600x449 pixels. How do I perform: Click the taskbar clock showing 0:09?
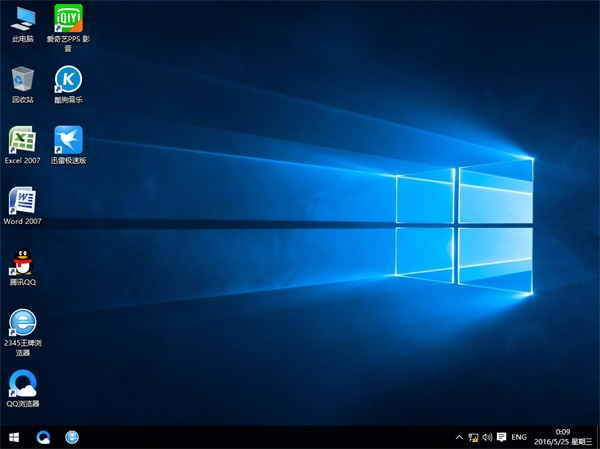pyautogui.click(x=563, y=437)
